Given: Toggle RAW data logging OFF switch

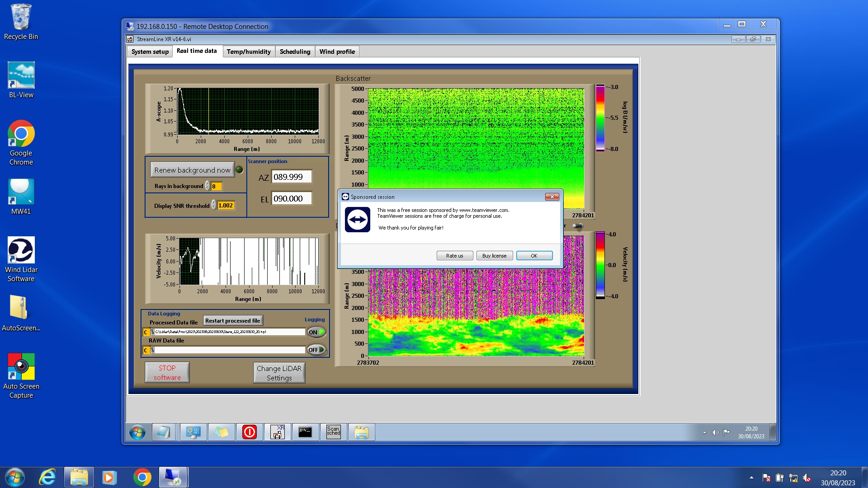Looking at the screenshot, I should point(316,350).
